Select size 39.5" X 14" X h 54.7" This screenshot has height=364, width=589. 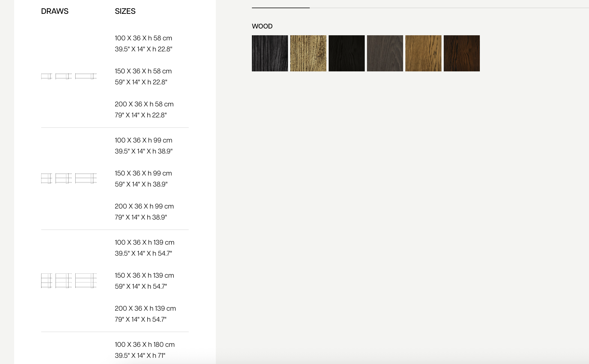tap(143, 253)
